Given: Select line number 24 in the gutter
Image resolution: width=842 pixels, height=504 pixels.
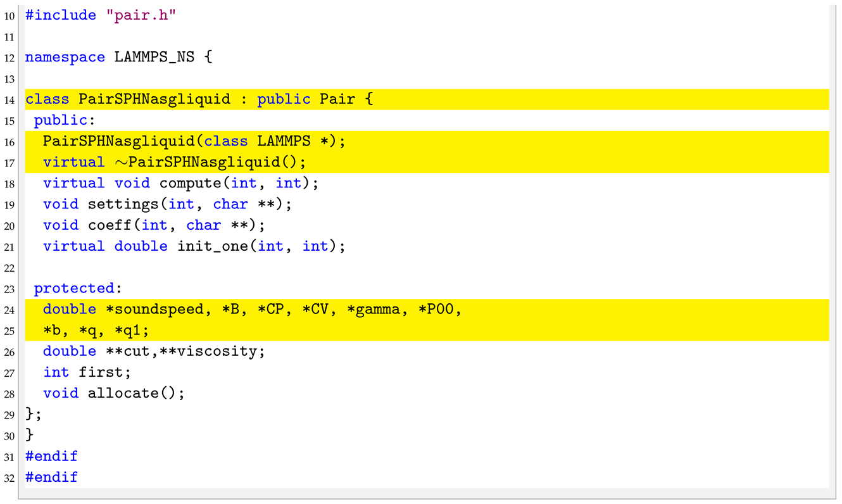Looking at the screenshot, I should click(x=9, y=309).
